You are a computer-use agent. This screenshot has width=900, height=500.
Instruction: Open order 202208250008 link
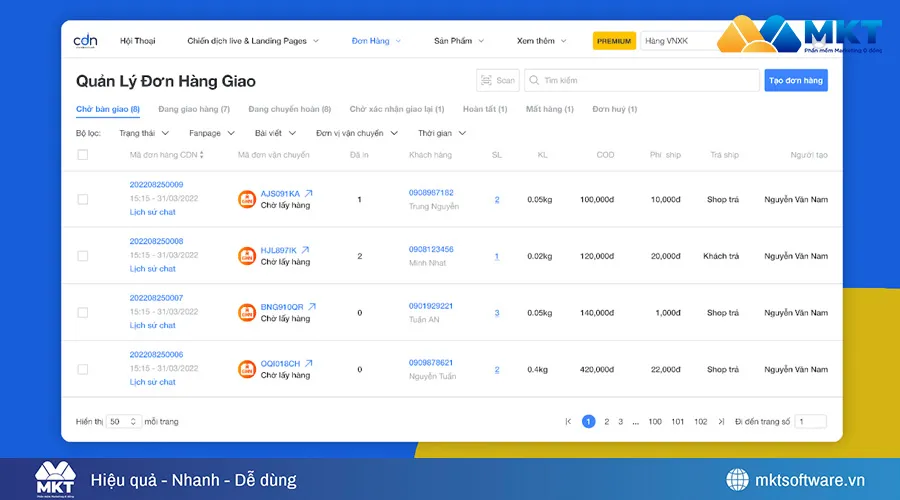156,241
